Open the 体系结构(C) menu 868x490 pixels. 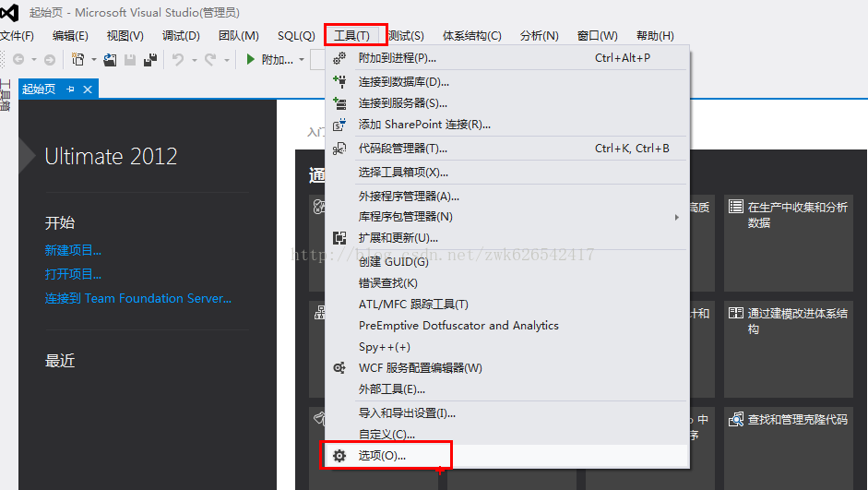[x=472, y=36]
